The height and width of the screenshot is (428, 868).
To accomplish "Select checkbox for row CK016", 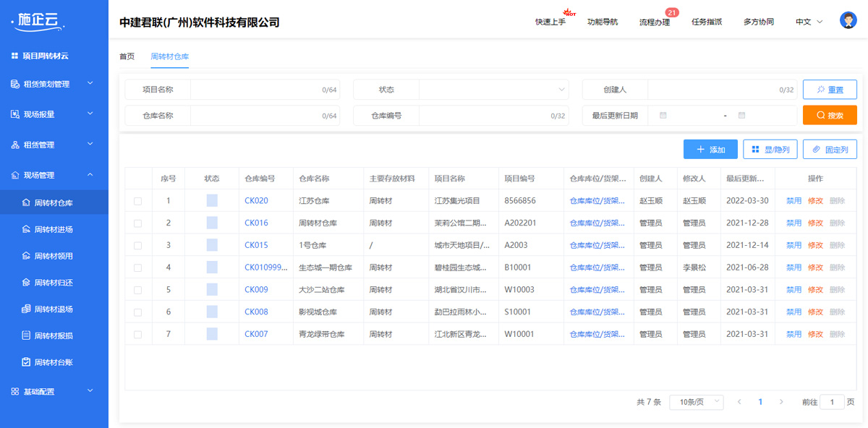I will click(x=138, y=223).
